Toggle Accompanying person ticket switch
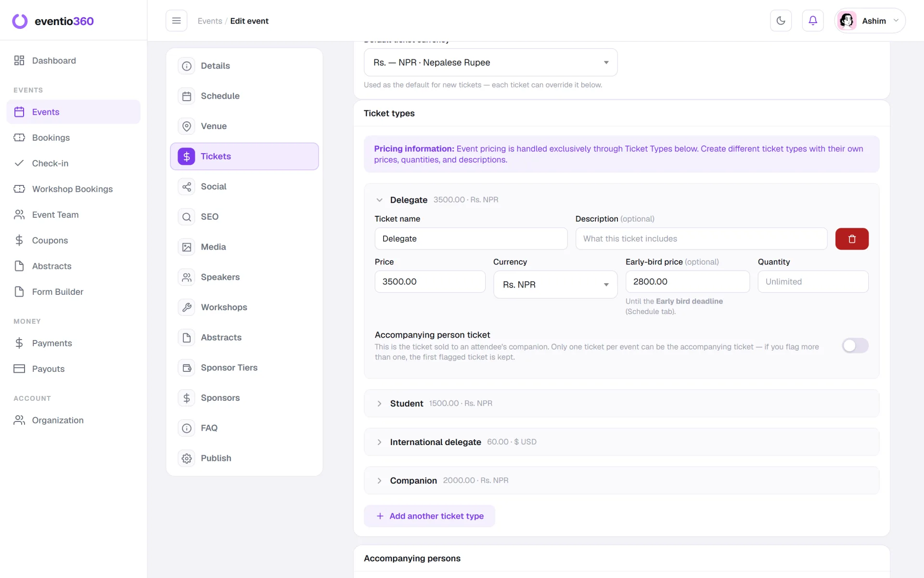Image resolution: width=924 pixels, height=578 pixels. tap(855, 346)
